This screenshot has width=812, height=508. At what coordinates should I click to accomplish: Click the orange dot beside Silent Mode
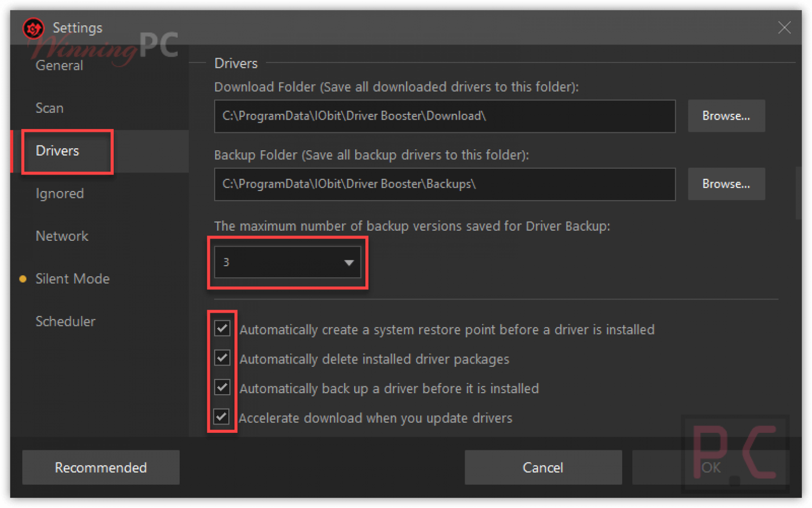click(22, 279)
